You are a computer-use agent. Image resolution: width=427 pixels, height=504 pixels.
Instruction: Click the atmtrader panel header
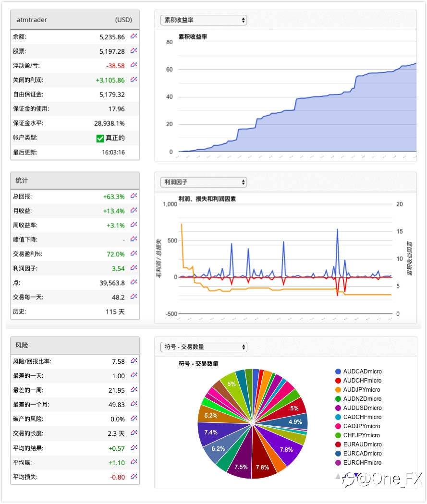[x=75, y=20]
